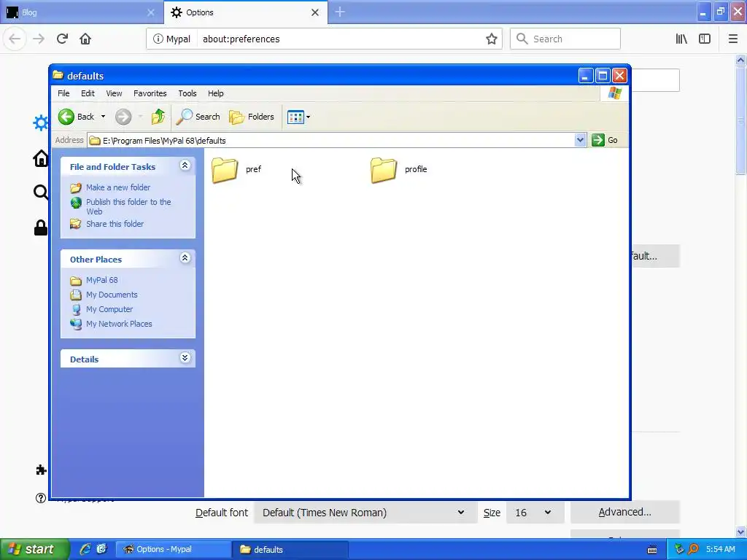Launch Internet Explorer from quick launch

point(85,549)
